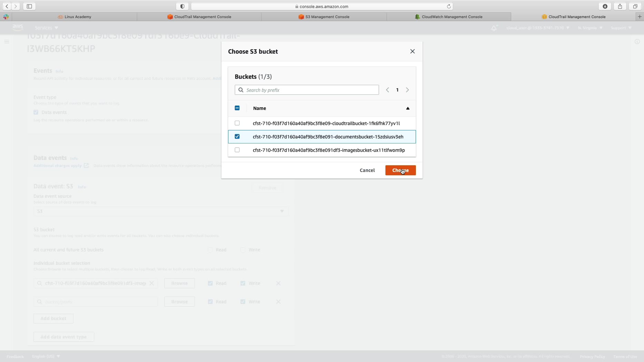Clear the imagesbucket name field
The height and width of the screenshot is (362, 644).
pyautogui.click(x=152, y=283)
